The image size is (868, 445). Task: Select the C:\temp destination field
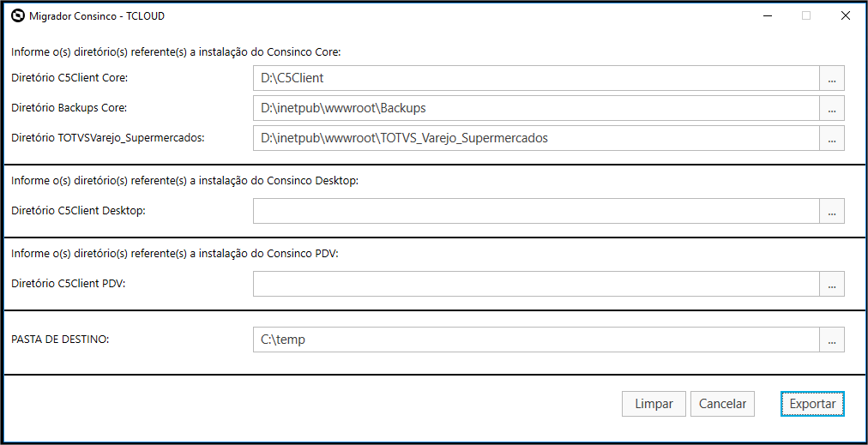536,340
